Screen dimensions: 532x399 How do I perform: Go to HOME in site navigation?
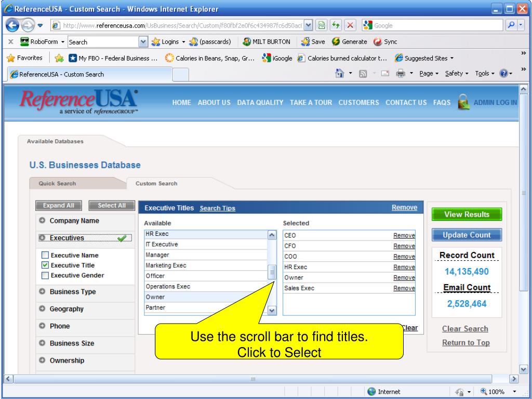[x=181, y=102]
